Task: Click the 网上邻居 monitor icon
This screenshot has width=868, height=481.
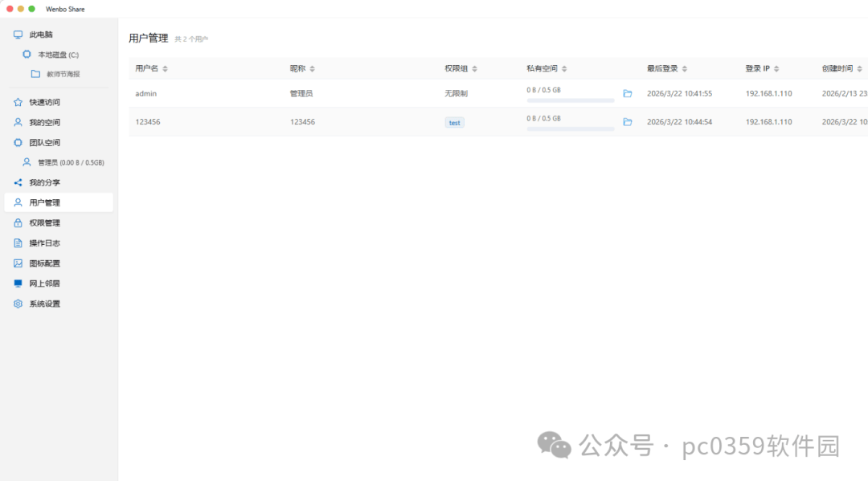Action: (18, 283)
